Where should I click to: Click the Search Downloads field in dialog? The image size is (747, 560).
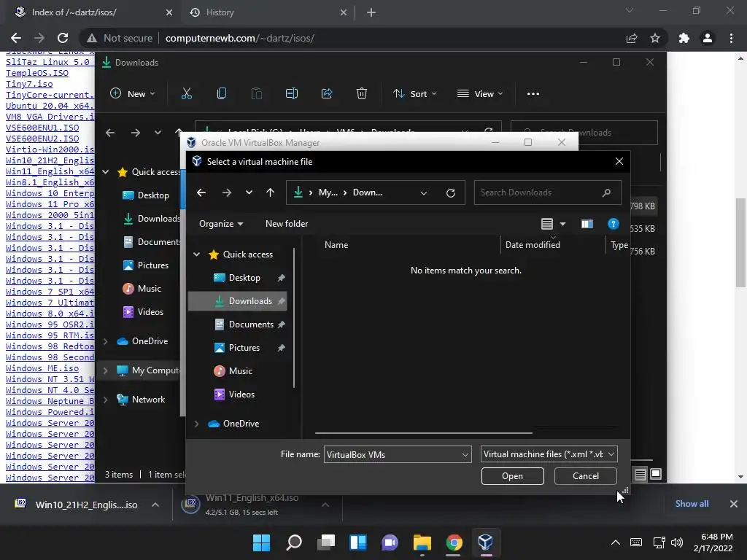click(x=547, y=192)
